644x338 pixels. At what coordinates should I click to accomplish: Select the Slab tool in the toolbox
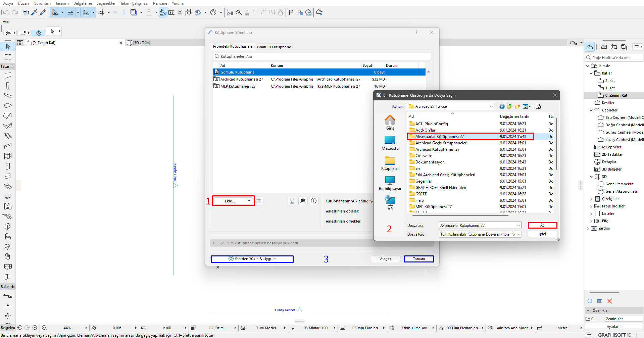[x=8, y=105]
